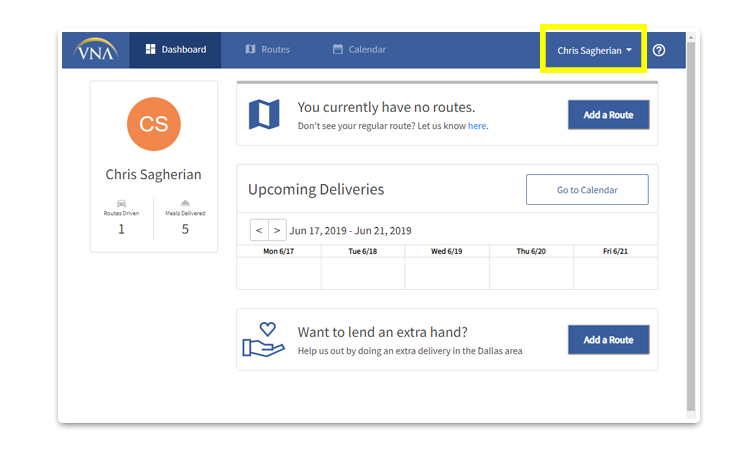
Task: Open the Calendar tab
Action: tap(359, 49)
